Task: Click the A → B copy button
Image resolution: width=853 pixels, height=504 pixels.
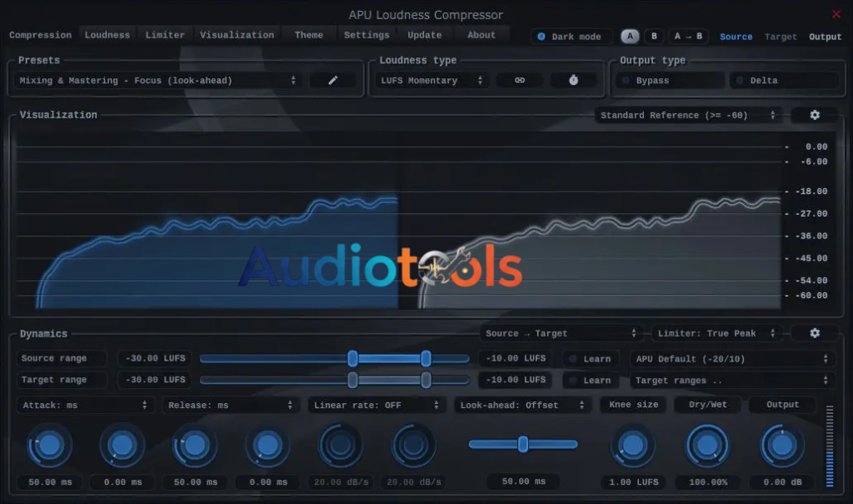Action: pyautogui.click(x=686, y=36)
